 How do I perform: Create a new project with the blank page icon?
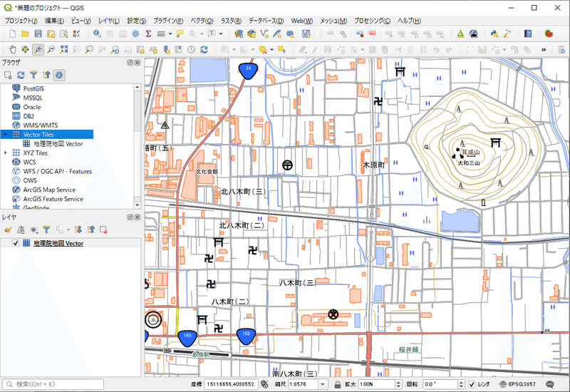[x=12, y=33]
